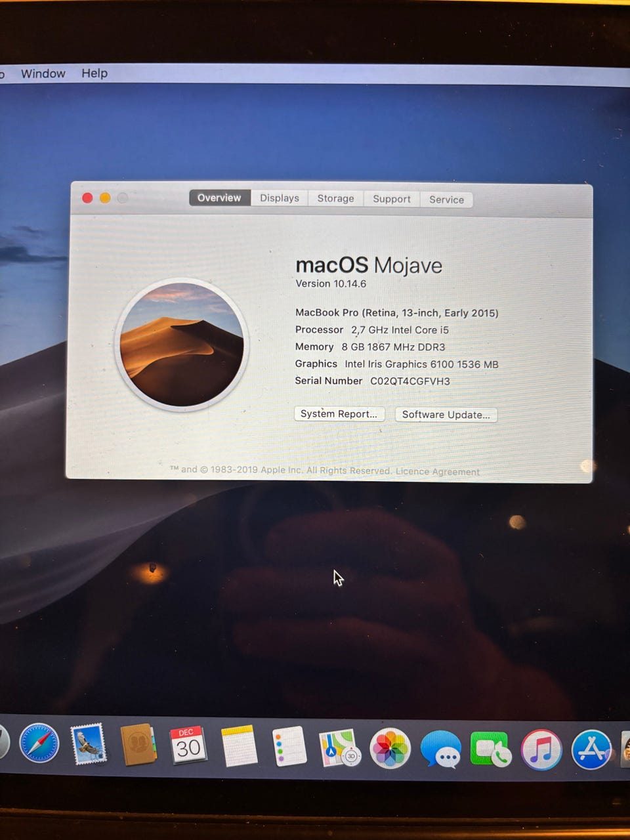Open the Help menu in the menu bar
Image resolution: width=630 pixels, height=840 pixels.
point(94,73)
